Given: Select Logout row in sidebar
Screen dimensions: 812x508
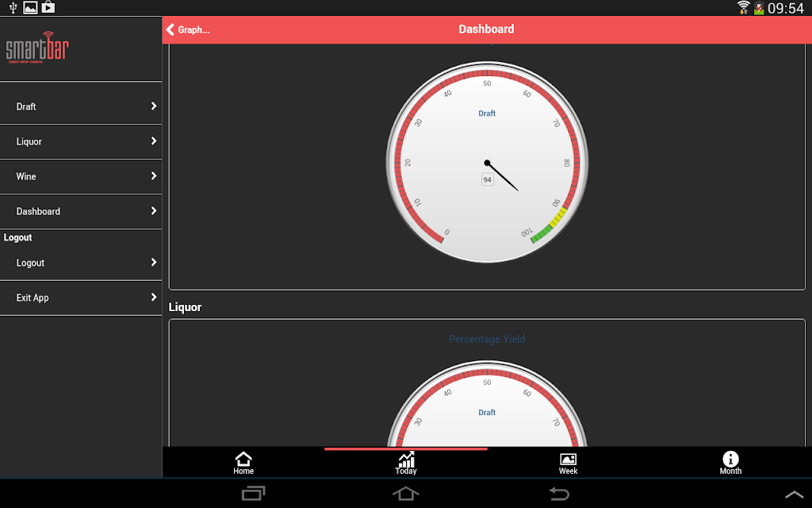Looking at the screenshot, I should (81, 263).
